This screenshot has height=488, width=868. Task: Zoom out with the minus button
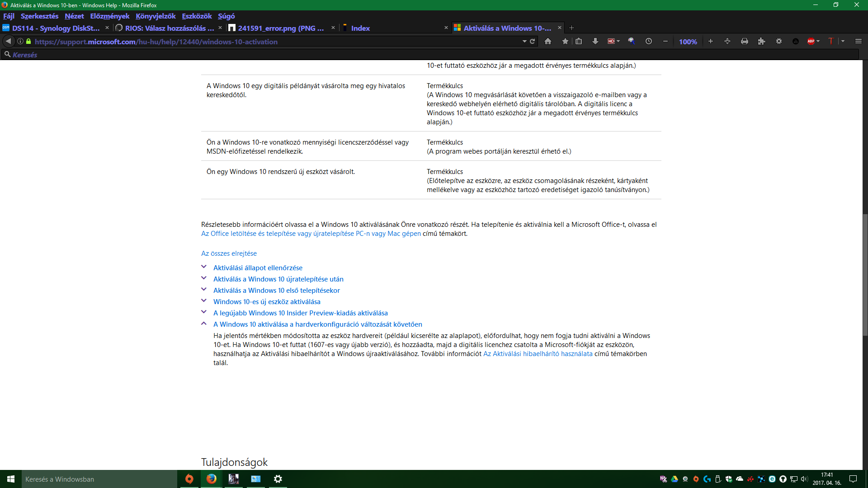(x=665, y=41)
